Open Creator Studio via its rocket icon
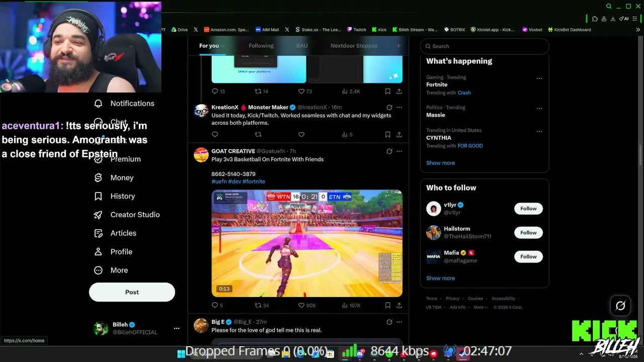 98,215
